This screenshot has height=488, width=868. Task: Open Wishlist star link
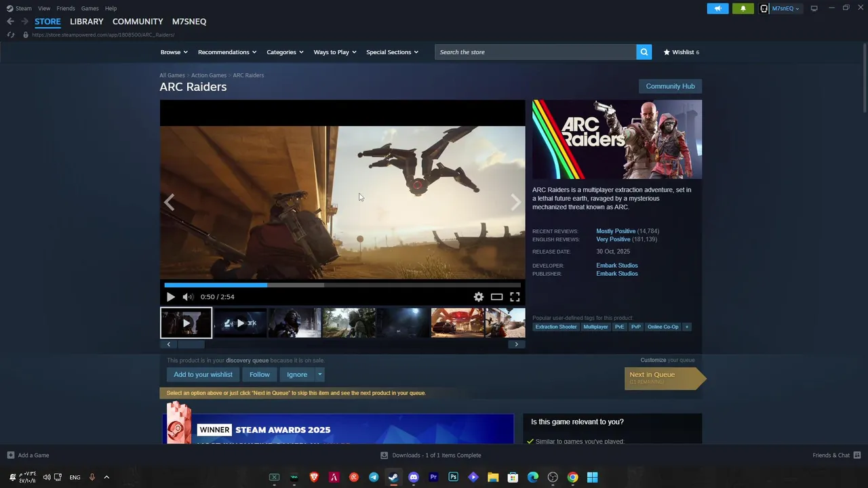pyautogui.click(x=681, y=52)
